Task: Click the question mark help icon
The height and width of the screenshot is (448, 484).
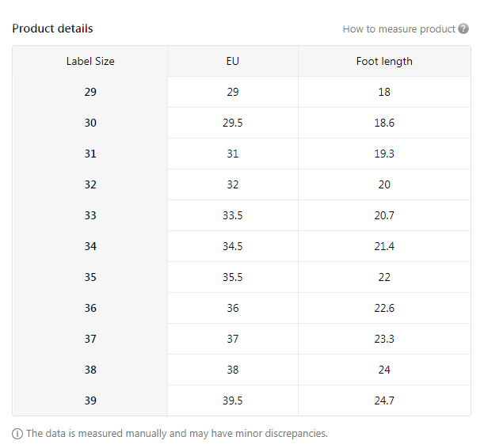Action: click(x=463, y=29)
